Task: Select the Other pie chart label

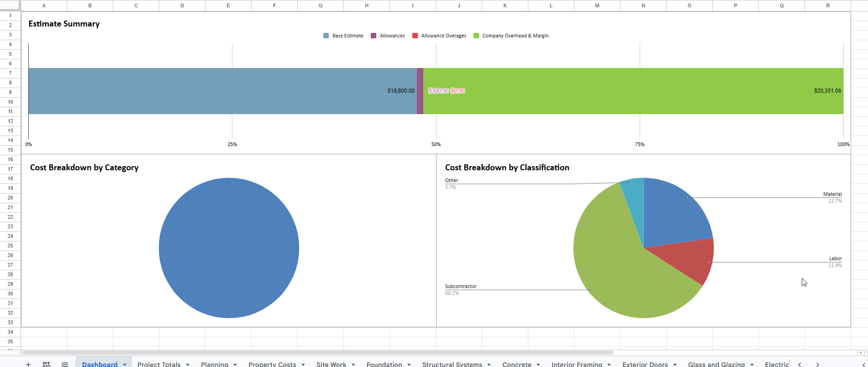Action: [452, 180]
